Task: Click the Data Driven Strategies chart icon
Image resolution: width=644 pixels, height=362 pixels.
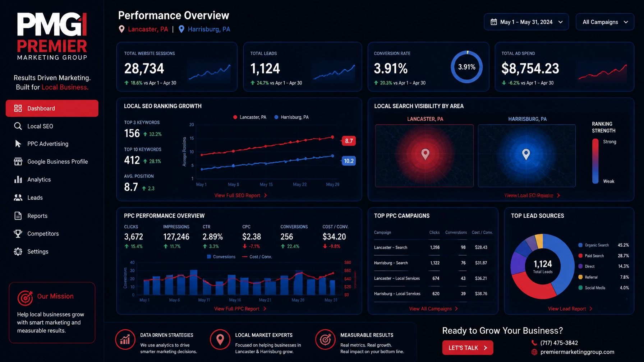Action: (125, 339)
